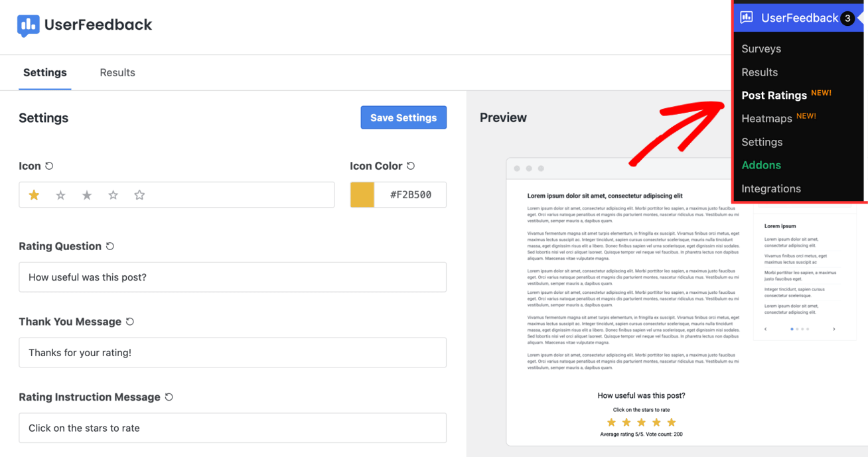This screenshot has width=868, height=457.
Task: Click the Save Settings button
Action: [403, 117]
